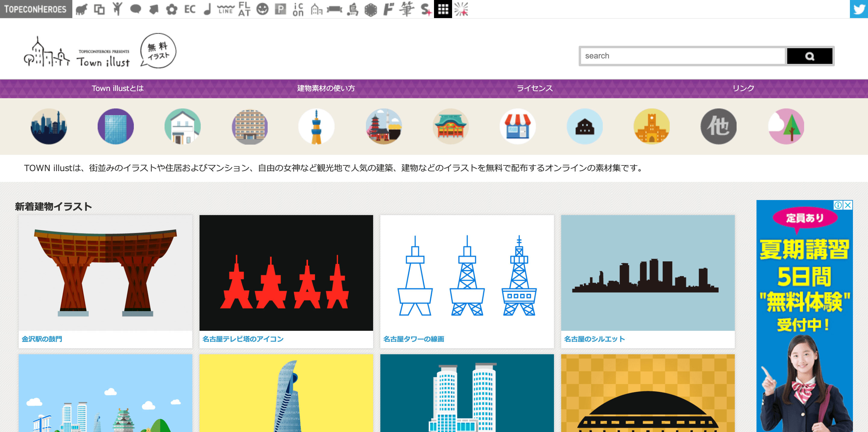Open the 金沢駅の鼓門 gate thumbnail
Viewport: 868px width, 432px height.
(105, 273)
